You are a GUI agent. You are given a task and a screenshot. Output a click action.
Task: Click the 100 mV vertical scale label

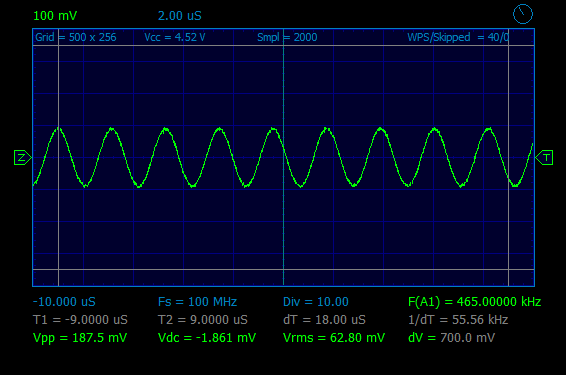55,16
